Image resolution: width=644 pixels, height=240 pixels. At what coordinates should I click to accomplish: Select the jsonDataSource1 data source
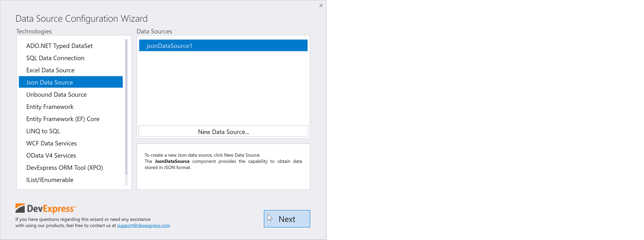(x=223, y=45)
